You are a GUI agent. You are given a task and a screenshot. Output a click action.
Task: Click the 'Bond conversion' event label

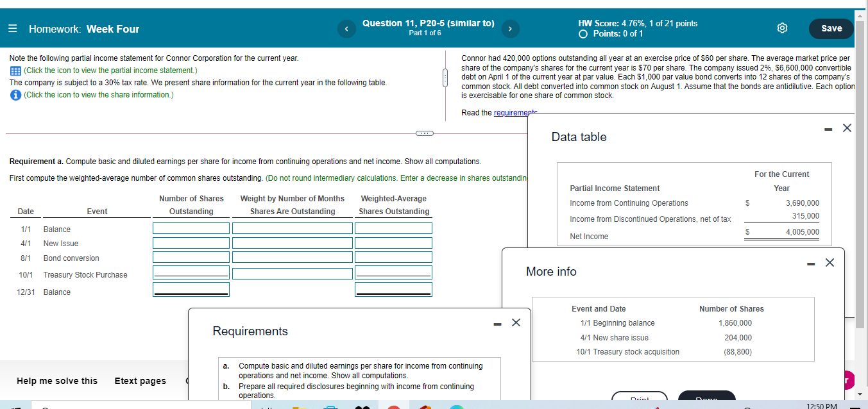(x=71, y=258)
